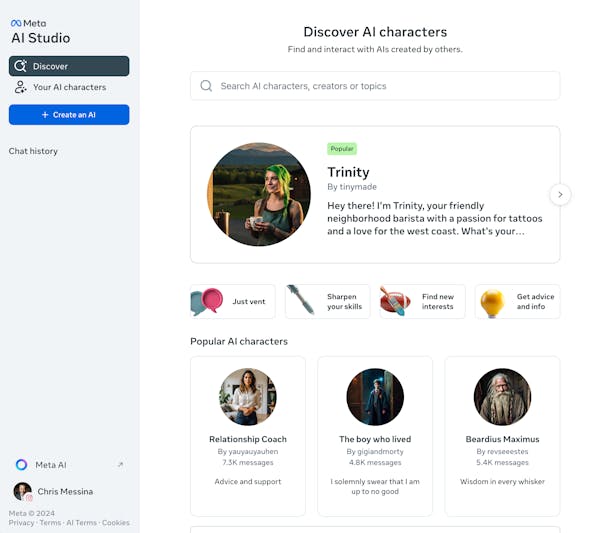Select the Sharpen your skills category
This screenshot has width=600, height=533.
tap(328, 302)
